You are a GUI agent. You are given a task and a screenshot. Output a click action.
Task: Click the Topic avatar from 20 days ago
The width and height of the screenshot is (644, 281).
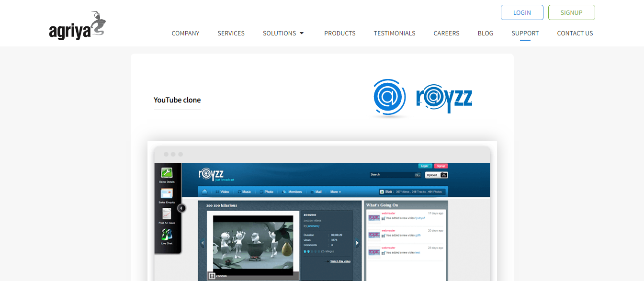[x=374, y=235]
